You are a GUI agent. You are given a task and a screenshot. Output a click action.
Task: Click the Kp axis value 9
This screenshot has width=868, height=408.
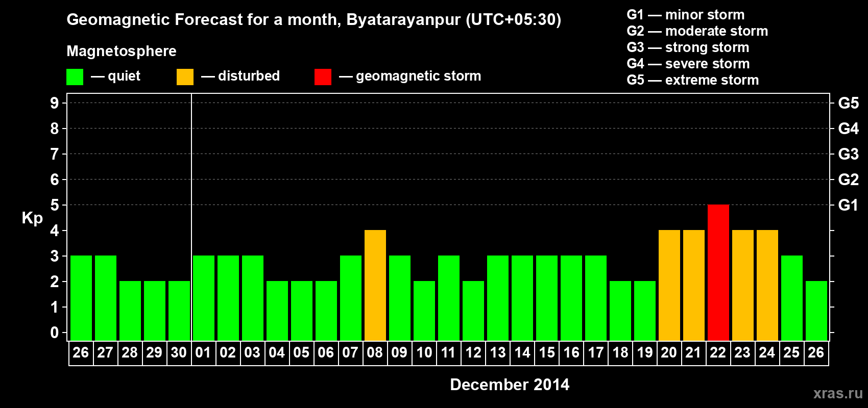tap(55, 103)
